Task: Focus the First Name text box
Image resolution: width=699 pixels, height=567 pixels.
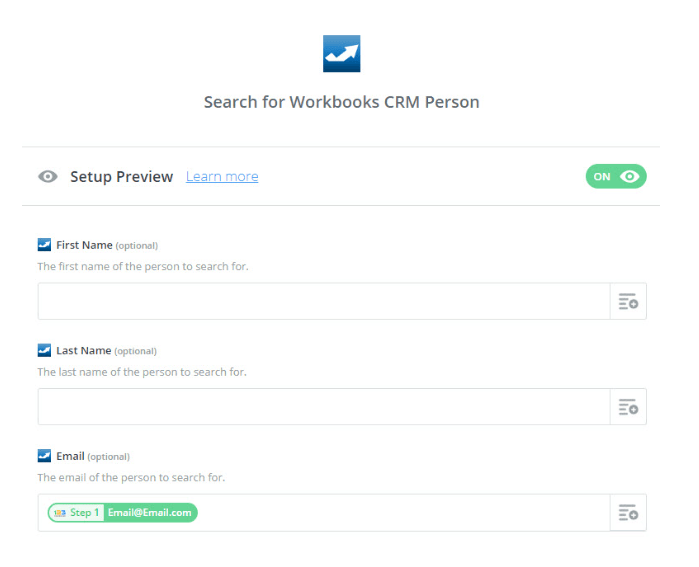Action: [x=323, y=301]
